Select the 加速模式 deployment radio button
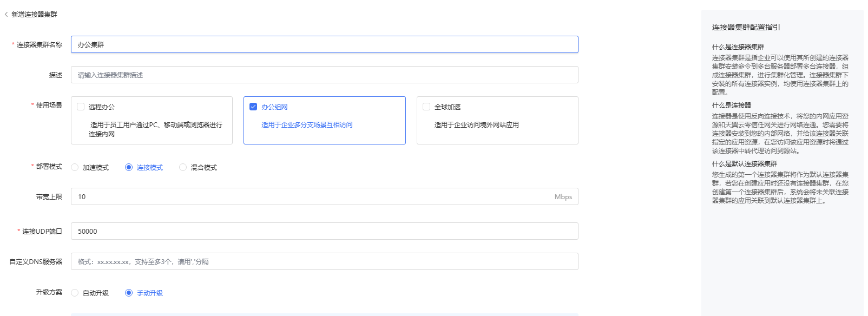Screen dimensions: 868x316 tap(75, 167)
